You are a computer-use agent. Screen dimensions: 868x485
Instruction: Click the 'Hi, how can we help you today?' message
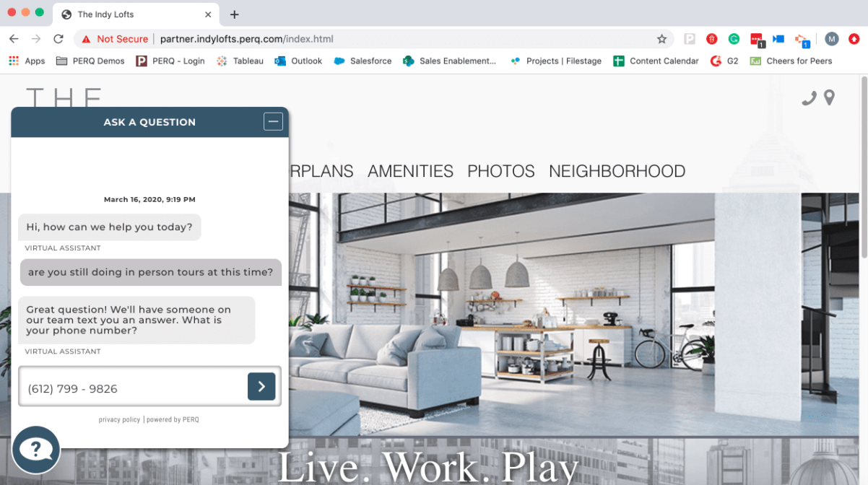110,227
